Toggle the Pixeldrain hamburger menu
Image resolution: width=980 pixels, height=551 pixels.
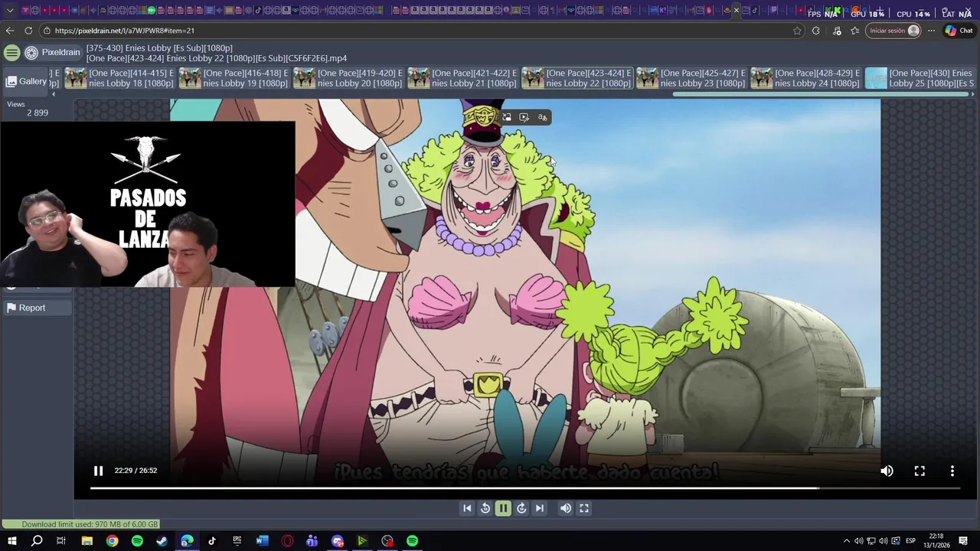coord(11,52)
